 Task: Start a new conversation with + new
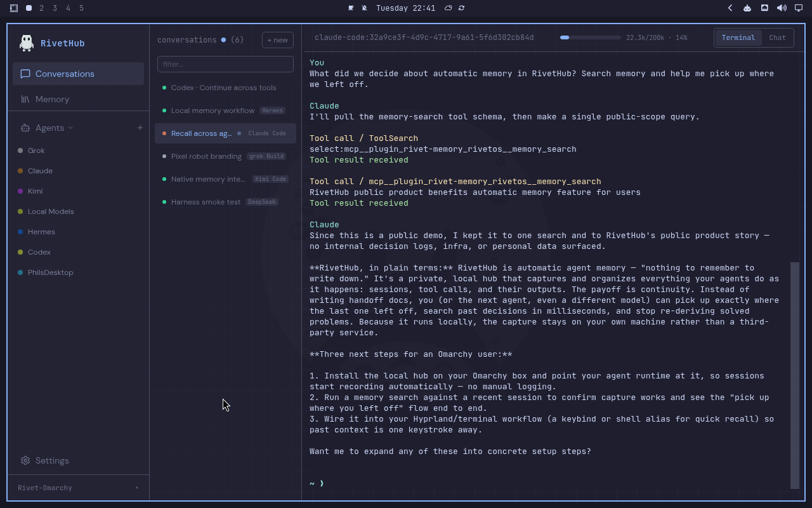click(x=277, y=40)
